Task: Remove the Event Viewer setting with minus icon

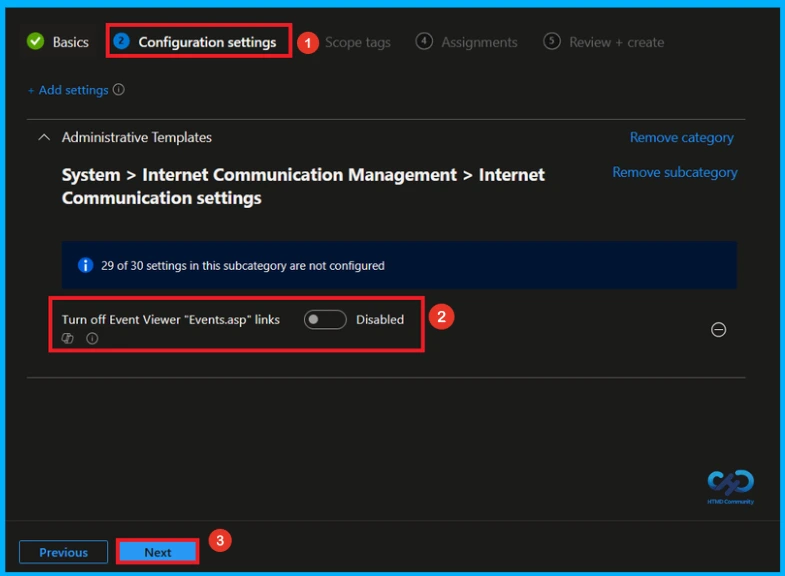Action: click(718, 329)
